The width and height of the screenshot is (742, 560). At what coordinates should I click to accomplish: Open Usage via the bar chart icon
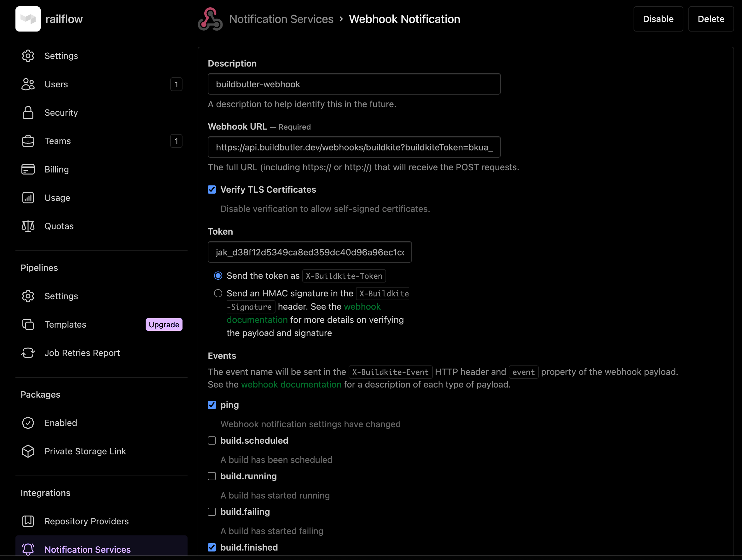point(28,198)
